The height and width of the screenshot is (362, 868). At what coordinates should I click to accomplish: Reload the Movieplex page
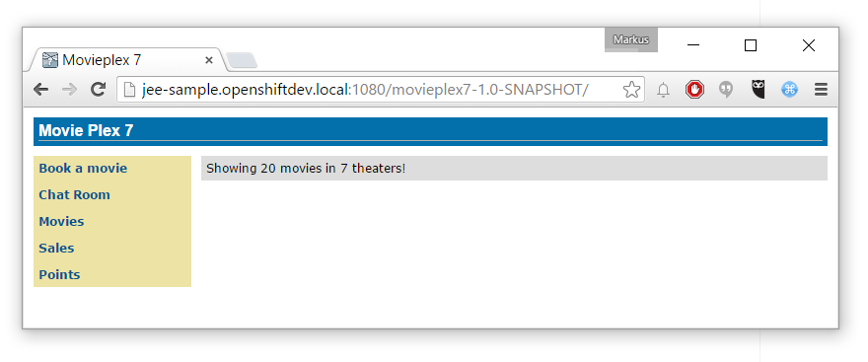tap(98, 89)
